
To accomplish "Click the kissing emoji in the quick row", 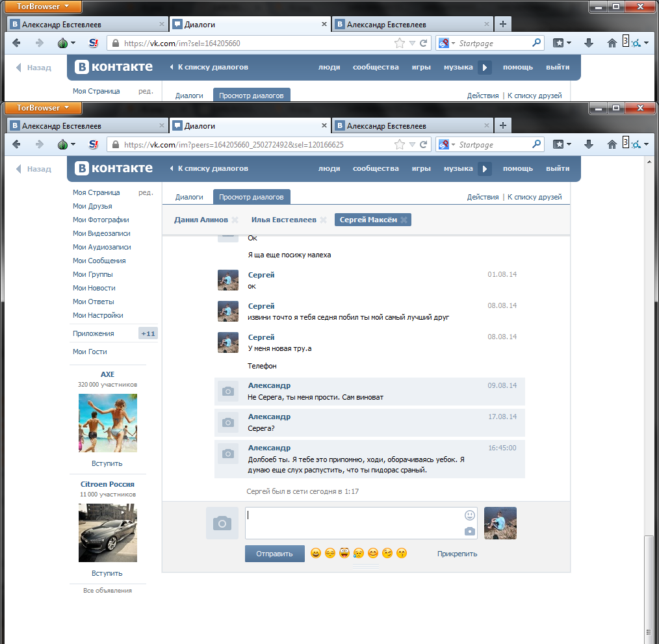I will point(402,553).
